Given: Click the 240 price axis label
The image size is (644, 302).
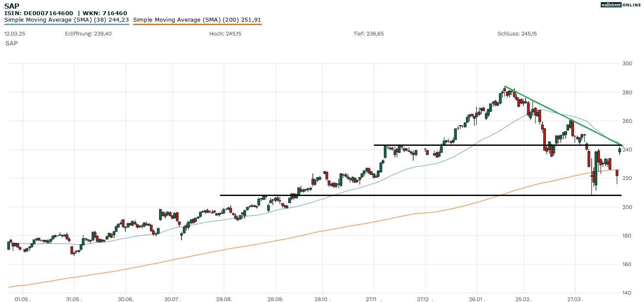Looking at the screenshot, I should 628,150.
